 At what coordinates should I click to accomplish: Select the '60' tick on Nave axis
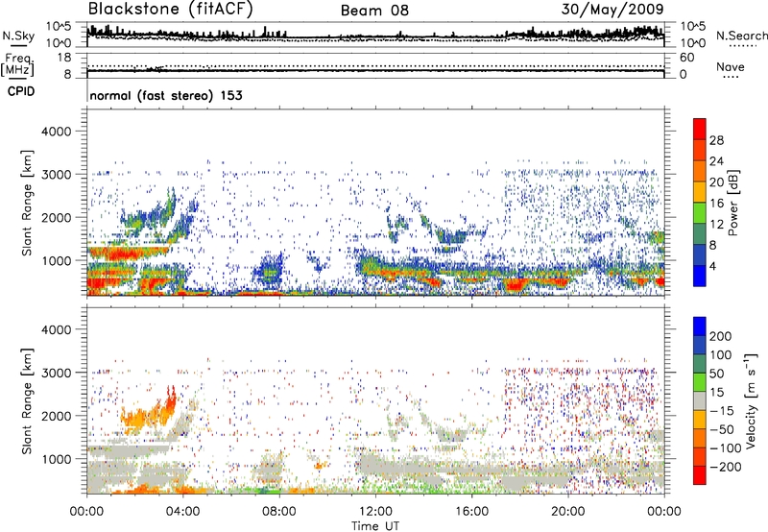tap(687, 58)
